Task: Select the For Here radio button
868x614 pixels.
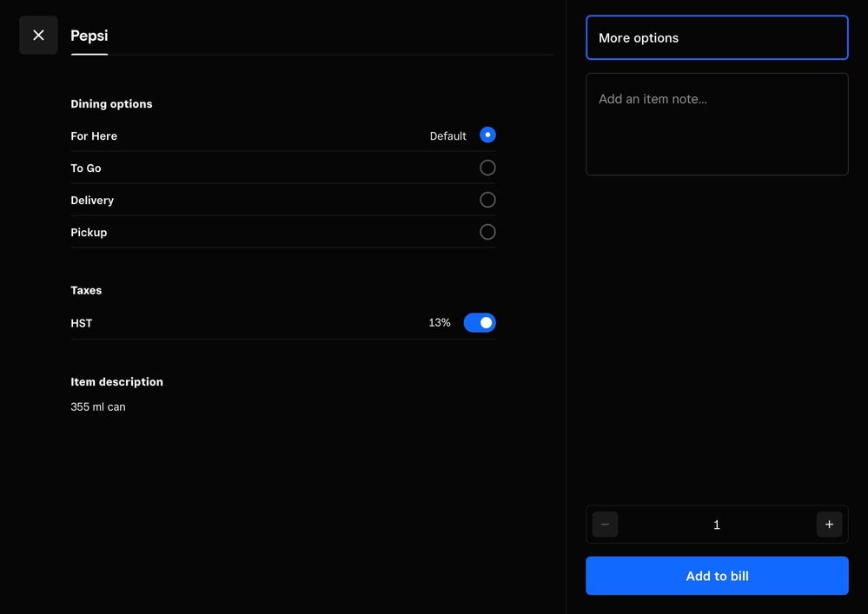Action: [487, 135]
